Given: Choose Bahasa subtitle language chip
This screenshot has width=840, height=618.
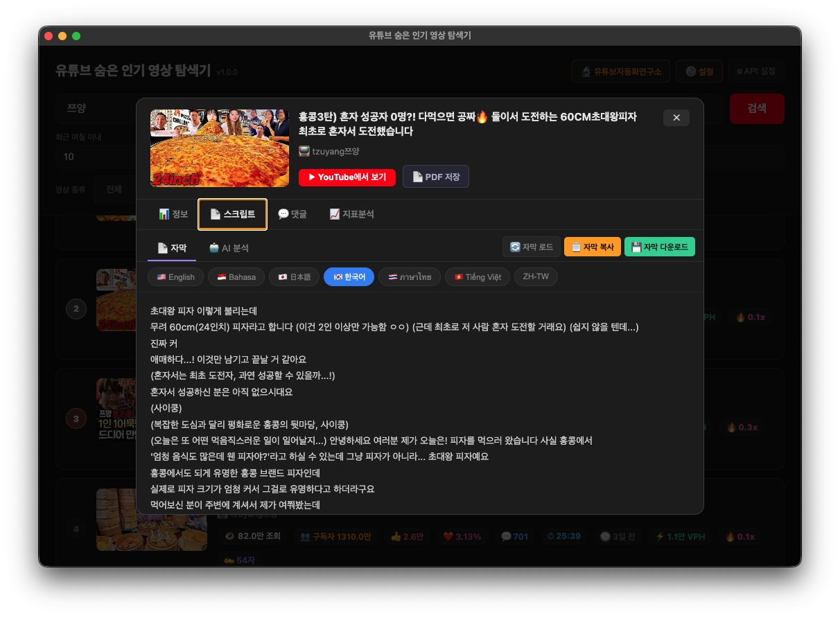Looking at the screenshot, I should (236, 277).
